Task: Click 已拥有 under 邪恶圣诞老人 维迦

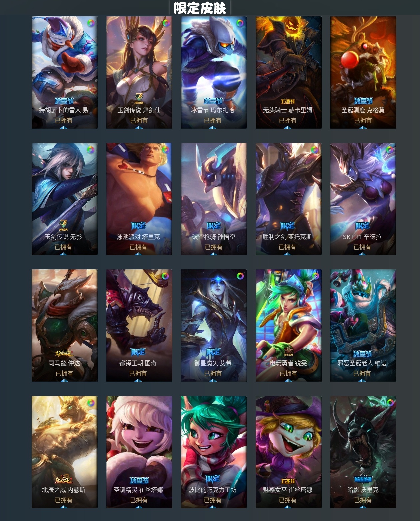Action: pyautogui.click(x=362, y=373)
